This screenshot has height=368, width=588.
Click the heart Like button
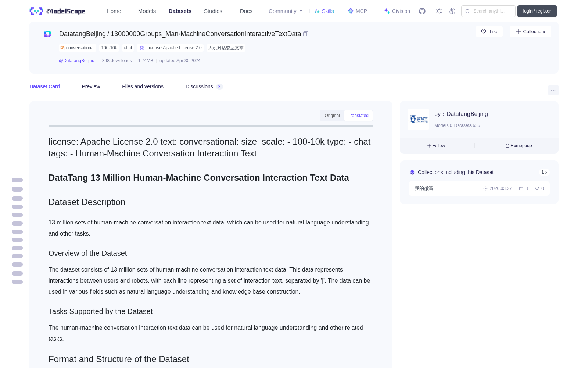[489, 32]
